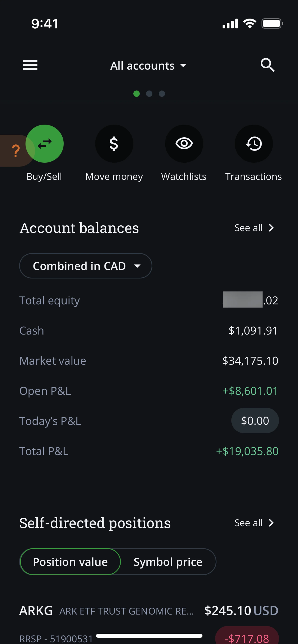Screen dimensions: 298x644
Task: Switch to Symbol price view
Action: (x=168, y=562)
